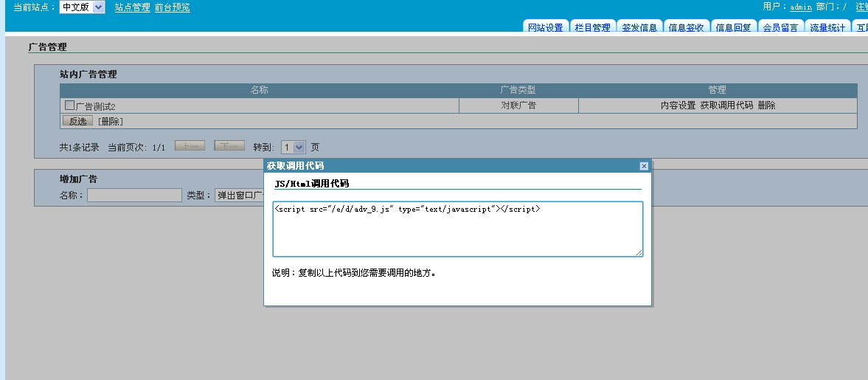
Task: Expand the 转到 page number dropdown
Action: pos(294,148)
